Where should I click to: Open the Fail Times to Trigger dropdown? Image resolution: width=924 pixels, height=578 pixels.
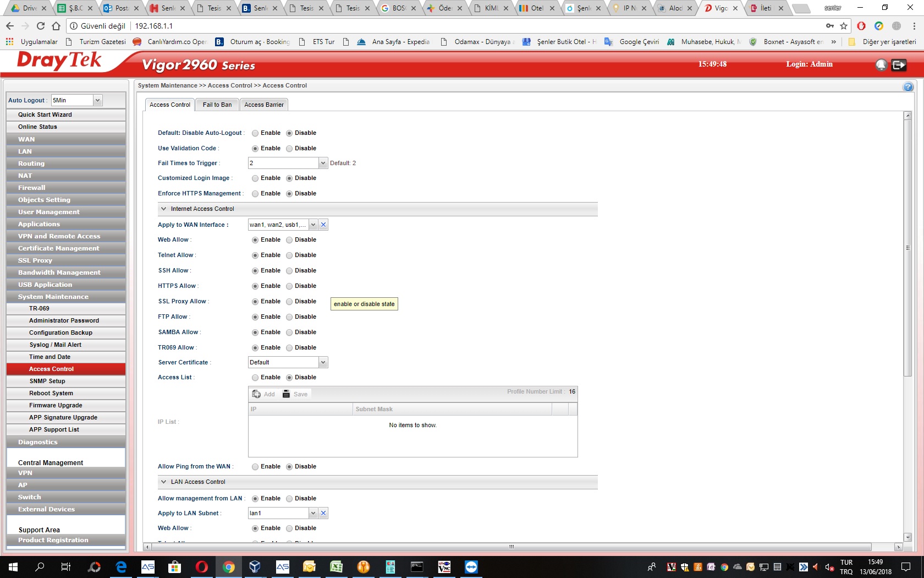[323, 163]
